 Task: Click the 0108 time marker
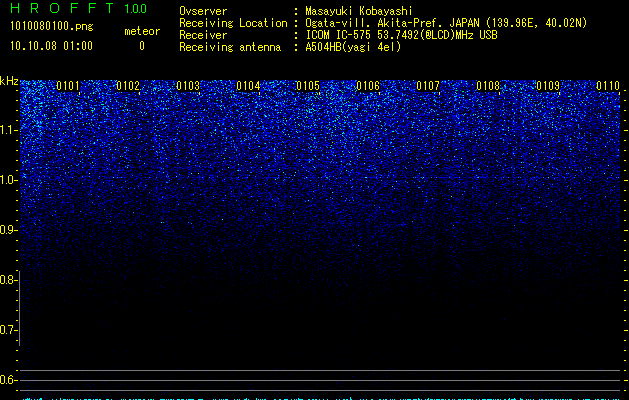coord(488,86)
